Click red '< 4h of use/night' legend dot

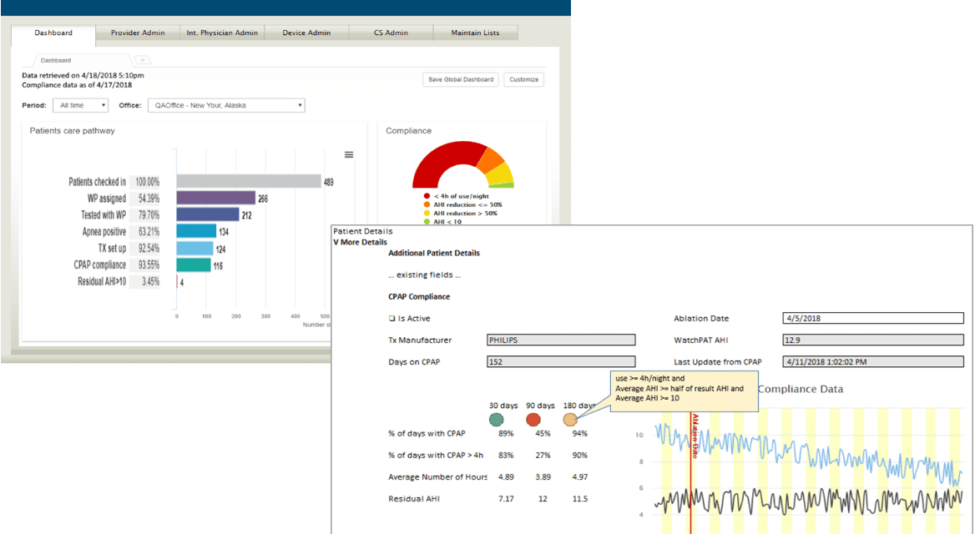coord(427,196)
